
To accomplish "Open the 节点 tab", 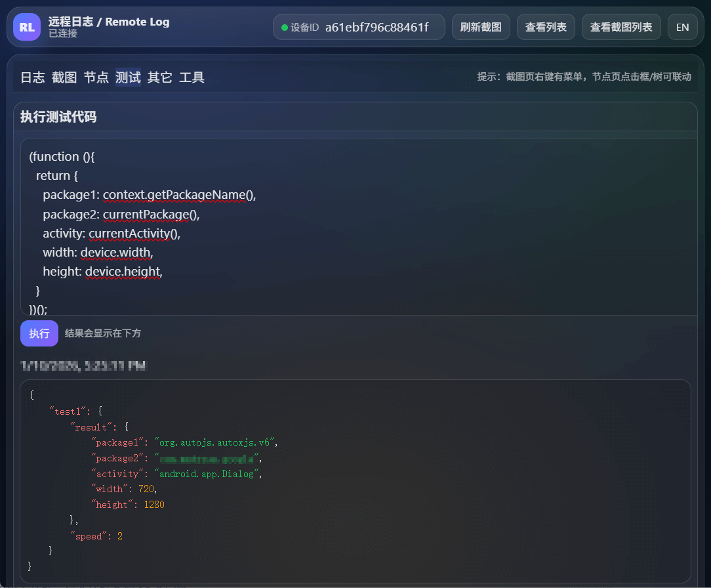I will [x=96, y=77].
